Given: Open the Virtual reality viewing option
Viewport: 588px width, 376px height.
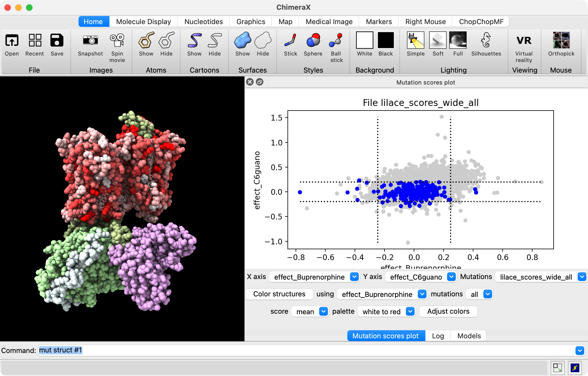Looking at the screenshot, I should point(524,41).
